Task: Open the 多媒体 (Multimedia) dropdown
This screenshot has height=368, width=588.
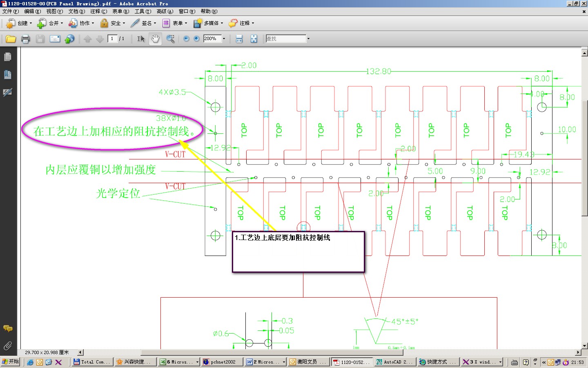Action: [x=208, y=23]
